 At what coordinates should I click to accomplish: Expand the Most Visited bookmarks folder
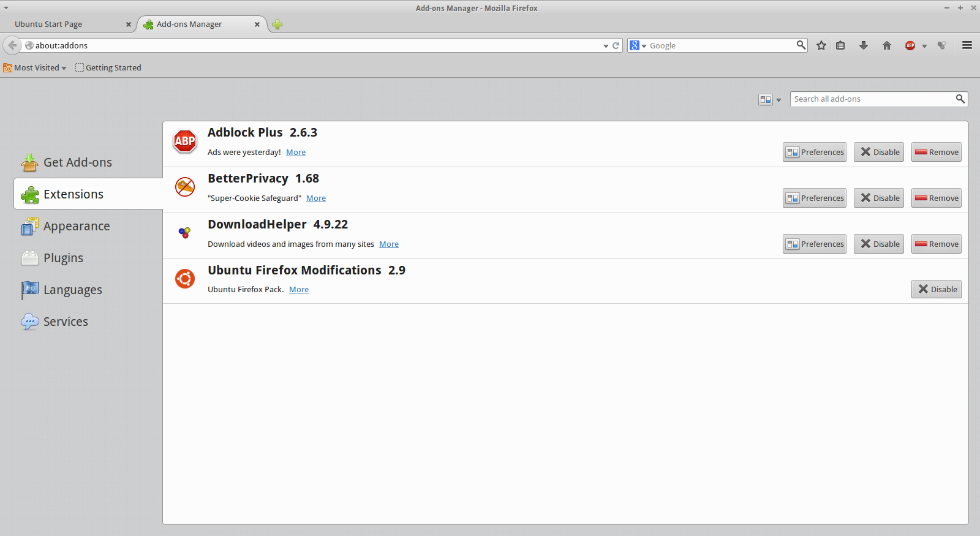pyautogui.click(x=35, y=67)
